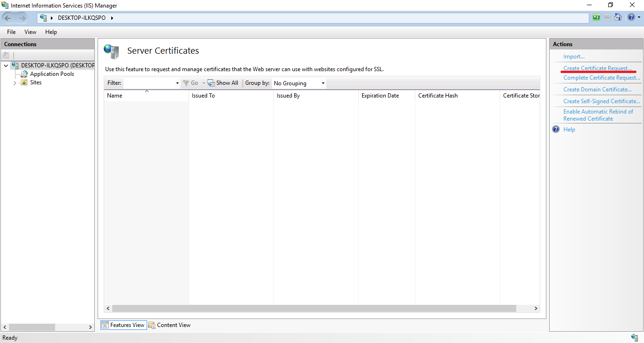Click the DESKTOP-ILKQSPO server node icon
This screenshot has height=343, width=644.
pos(15,65)
